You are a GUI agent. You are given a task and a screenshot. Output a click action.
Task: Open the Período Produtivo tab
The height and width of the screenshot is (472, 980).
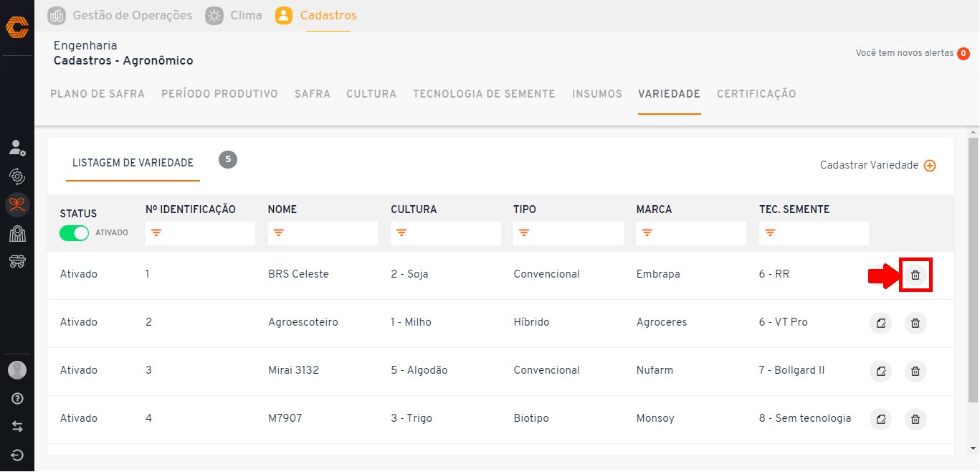[219, 94]
